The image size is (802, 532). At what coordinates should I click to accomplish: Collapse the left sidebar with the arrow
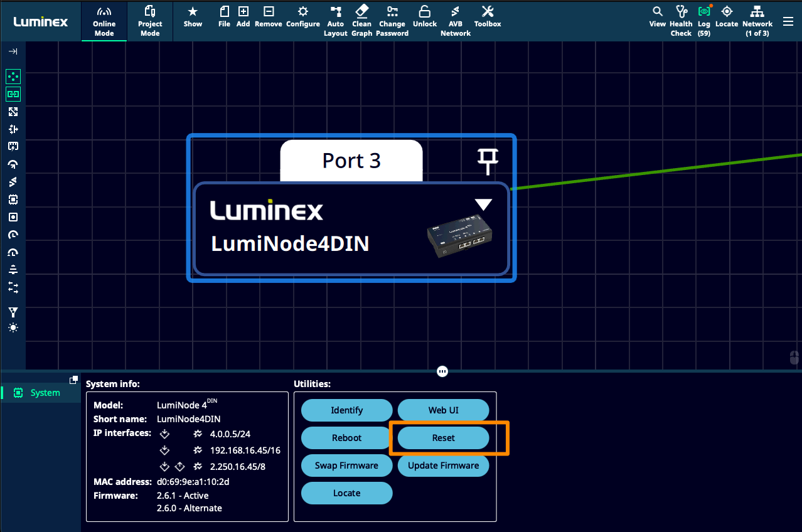[x=13, y=51]
